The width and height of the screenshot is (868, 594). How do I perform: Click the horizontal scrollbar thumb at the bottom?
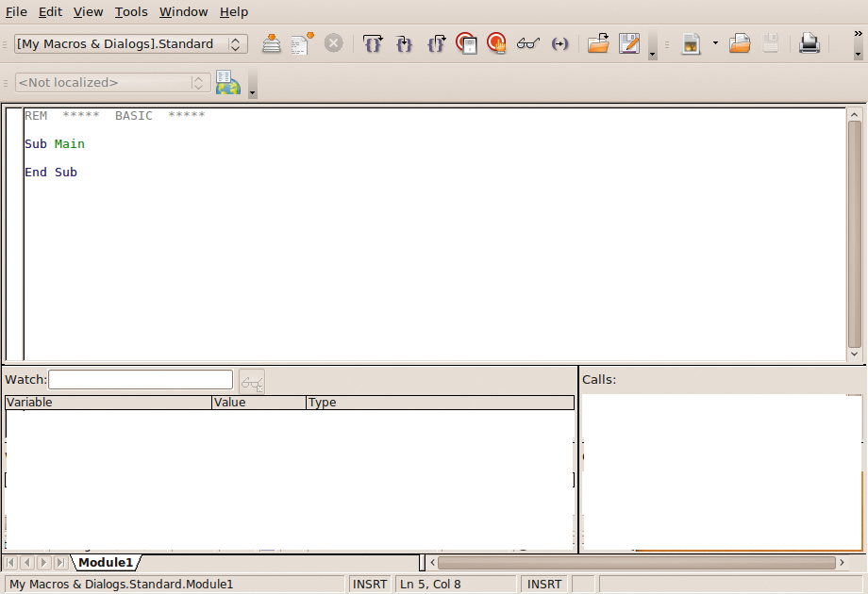pos(637,563)
